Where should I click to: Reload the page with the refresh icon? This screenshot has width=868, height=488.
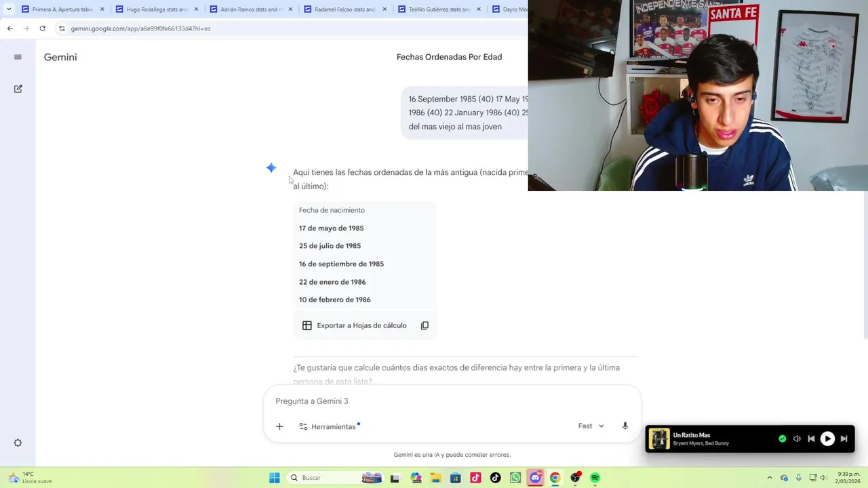point(42,28)
